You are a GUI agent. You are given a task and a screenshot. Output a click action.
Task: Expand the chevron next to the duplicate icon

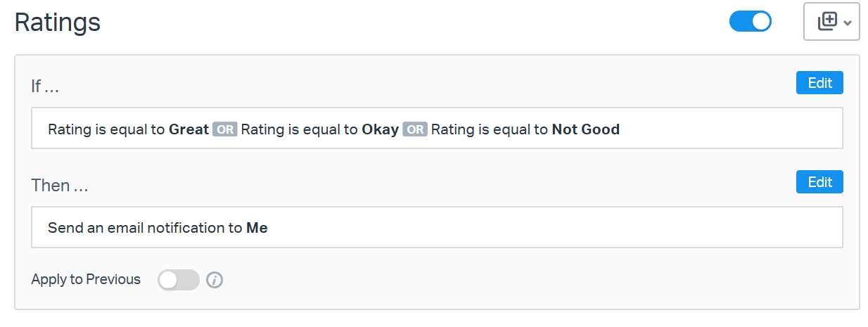pos(847,23)
